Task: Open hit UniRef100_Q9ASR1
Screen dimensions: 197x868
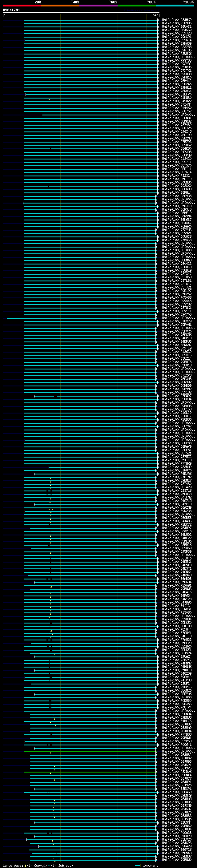Action: [x=176, y=37]
